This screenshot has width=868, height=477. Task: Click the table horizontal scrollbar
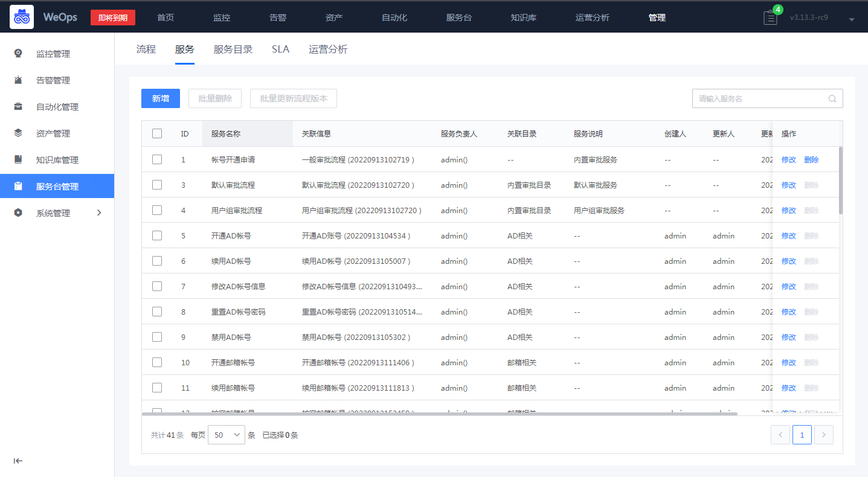[440, 414]
